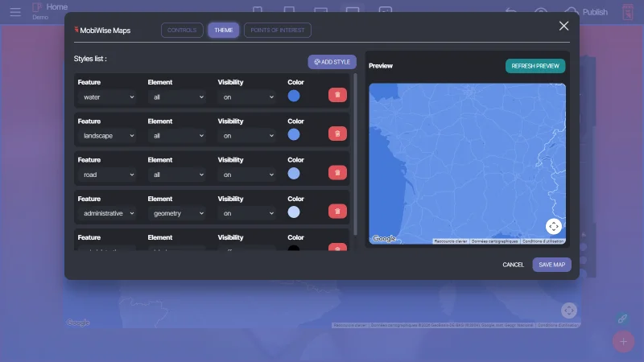Click the Publish button in header

pos(586,12)
